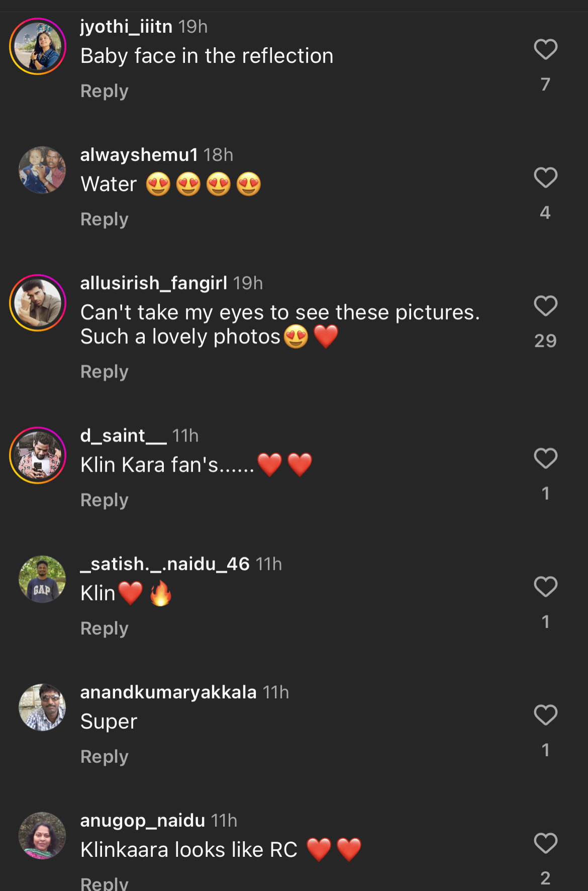588x891 pixels.
Task: Reply to jyothi_iiitn's baby face comment
Action: (x=105, y=91)
